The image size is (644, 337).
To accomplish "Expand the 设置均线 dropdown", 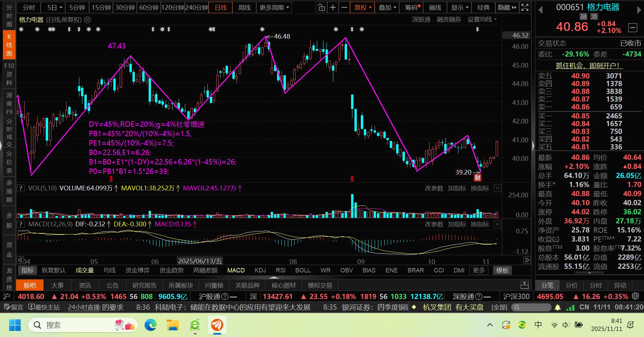I will [x=482, y=20].
